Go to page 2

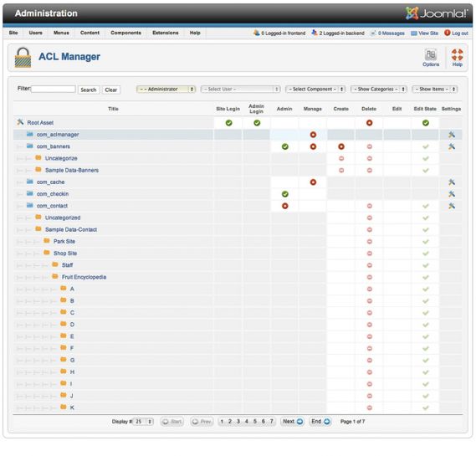point(230,422)
